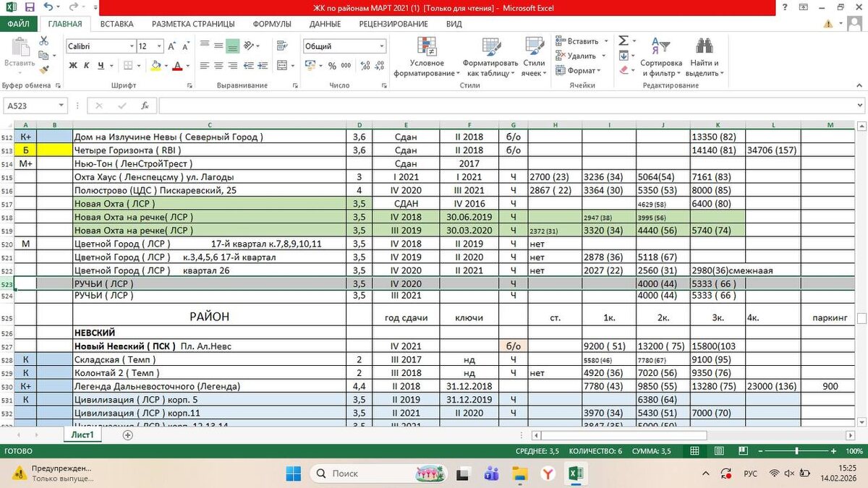The width and height of the screenshot is (868, 488).
Task: Toggle Italic formatting (К)
Action: [86, 66]
